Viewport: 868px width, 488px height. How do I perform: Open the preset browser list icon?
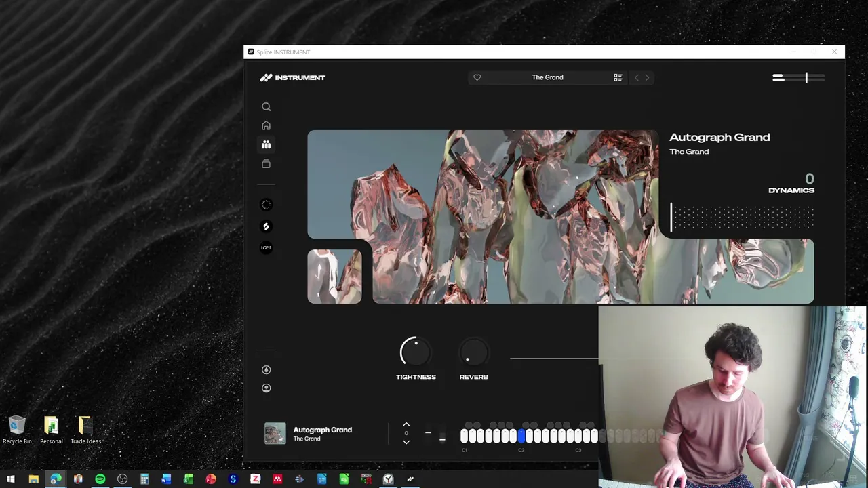point(618,77)
